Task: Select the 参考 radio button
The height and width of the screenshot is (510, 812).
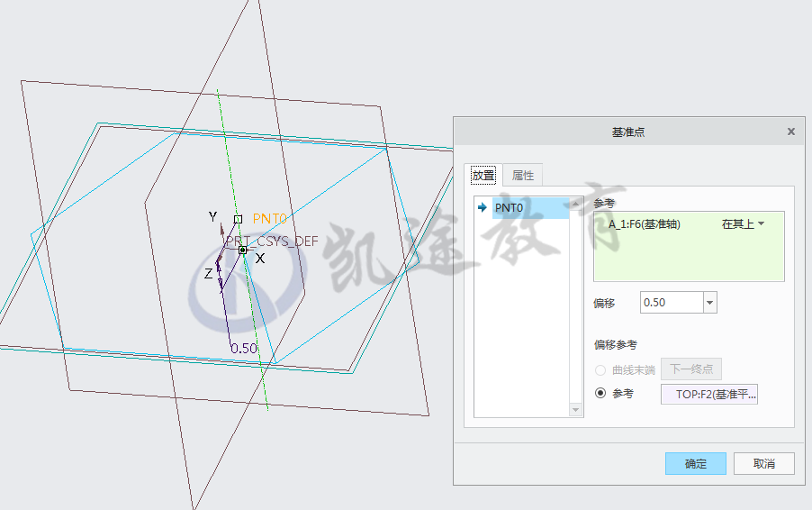Action: click(x=600, y=393)
